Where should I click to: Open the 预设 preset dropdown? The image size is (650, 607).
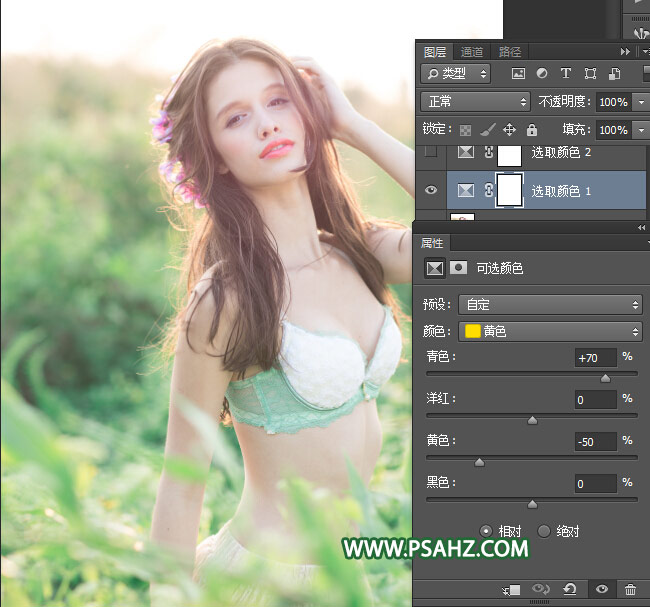click(x=549, y=304)
